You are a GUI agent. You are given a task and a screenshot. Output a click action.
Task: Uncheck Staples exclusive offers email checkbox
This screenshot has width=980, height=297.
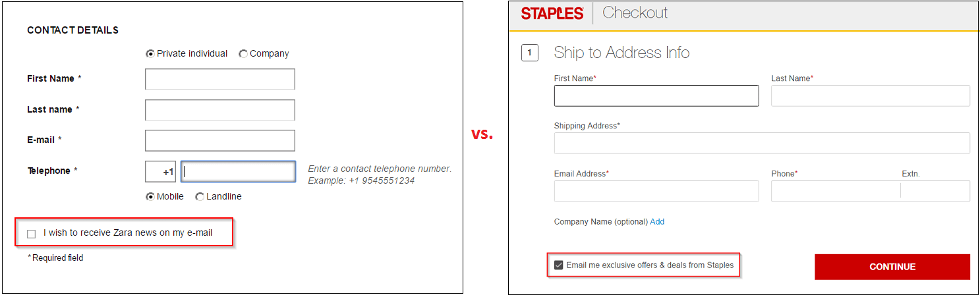[559, 265]
